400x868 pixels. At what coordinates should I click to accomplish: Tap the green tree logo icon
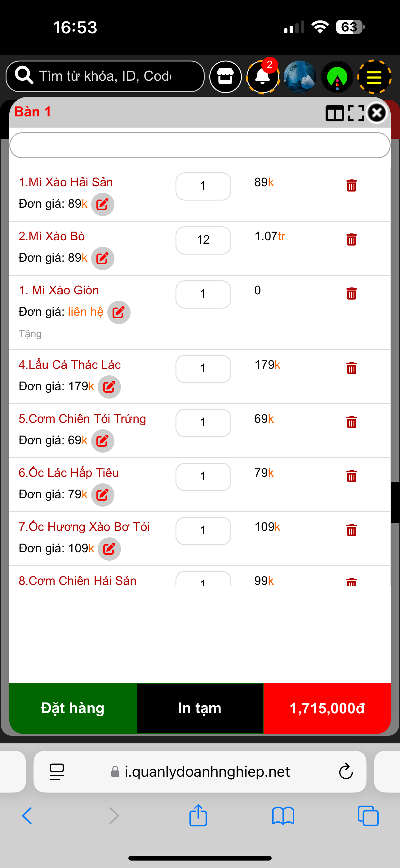(337, 77)
